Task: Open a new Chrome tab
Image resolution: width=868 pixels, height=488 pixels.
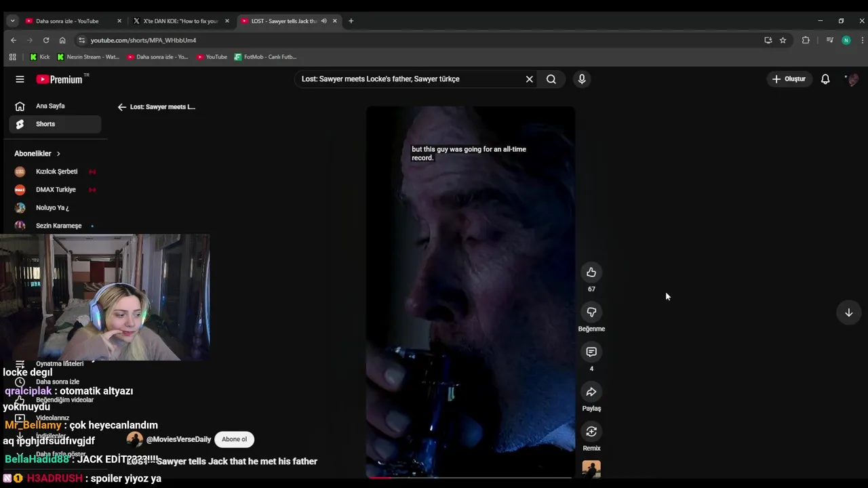Action: pos(351,21)
